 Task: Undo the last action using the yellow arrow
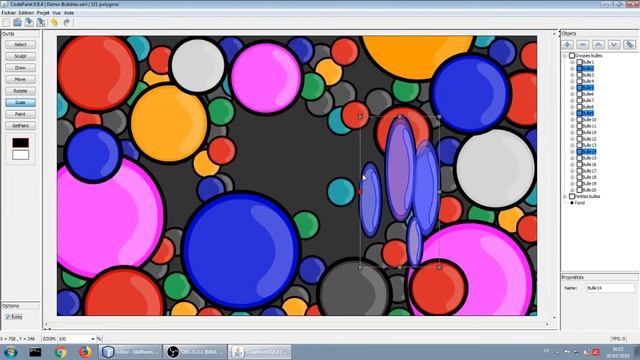tap(54, 22)
